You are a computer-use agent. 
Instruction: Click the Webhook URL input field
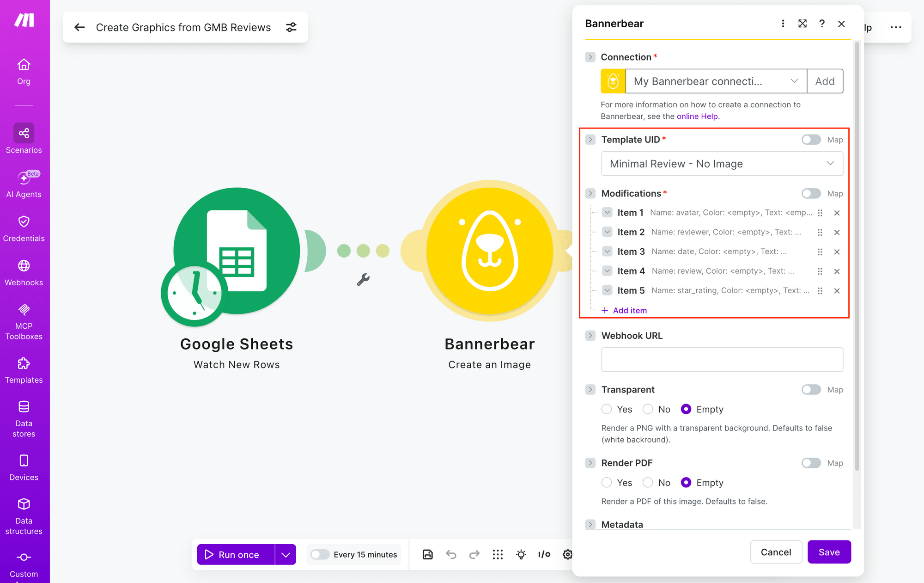coord(722,360)
